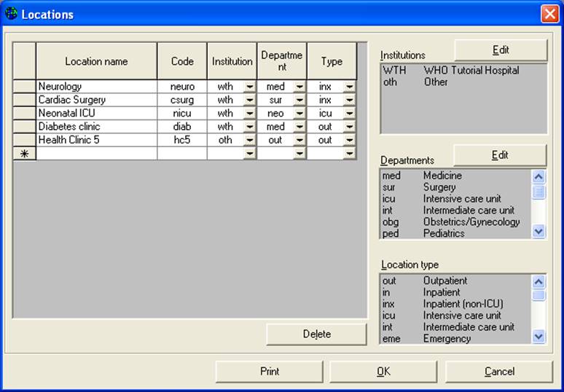Click the Neonatal ICU location name cell
This screenshot has height=392, width=564.
coord(97,113)
